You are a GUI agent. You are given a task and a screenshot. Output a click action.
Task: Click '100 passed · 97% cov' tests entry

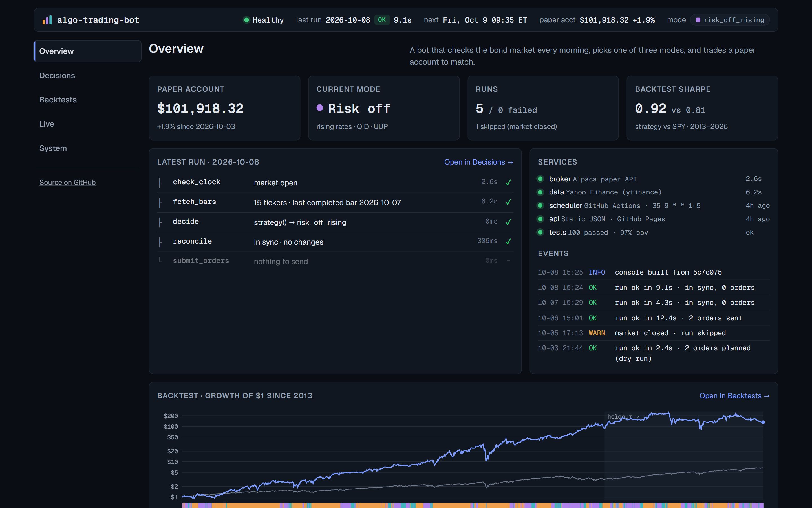[608, 233]
